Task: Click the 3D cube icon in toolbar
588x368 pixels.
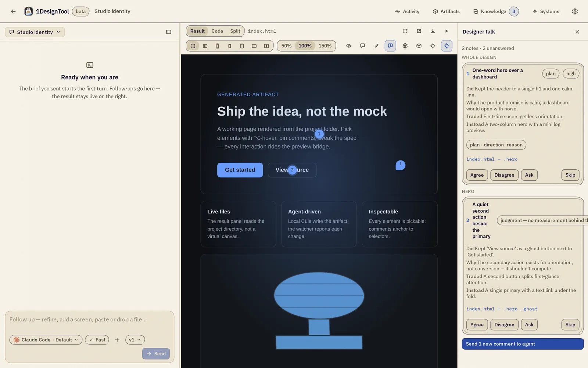Action: 419,46
